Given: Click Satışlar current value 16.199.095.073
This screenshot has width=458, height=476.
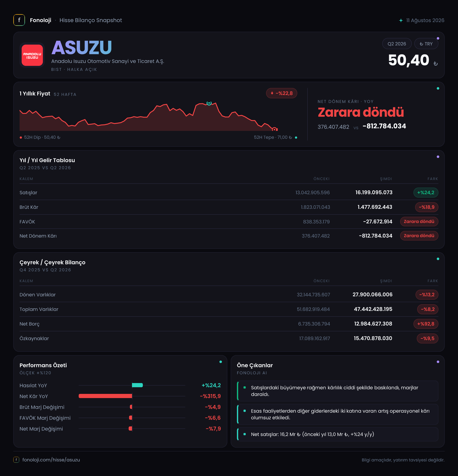Looking at the screenshot, I should pos(374,192).
